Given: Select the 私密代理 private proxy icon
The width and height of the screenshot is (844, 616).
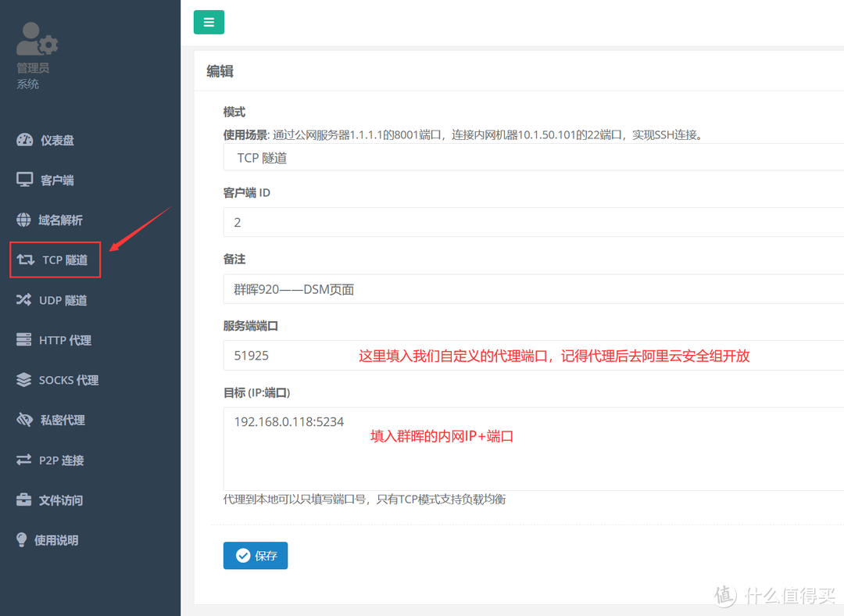Looking at the screenshot, I should coord(24,420).
